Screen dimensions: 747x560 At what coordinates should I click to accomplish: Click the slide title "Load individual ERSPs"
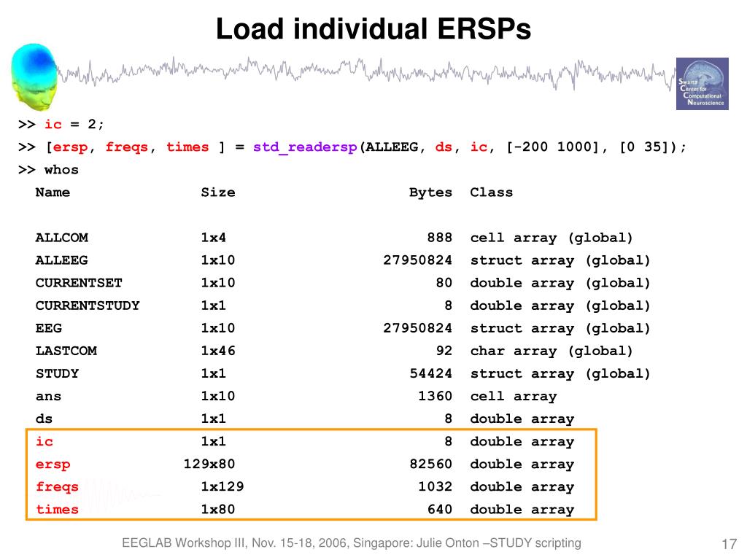point(373,28)
